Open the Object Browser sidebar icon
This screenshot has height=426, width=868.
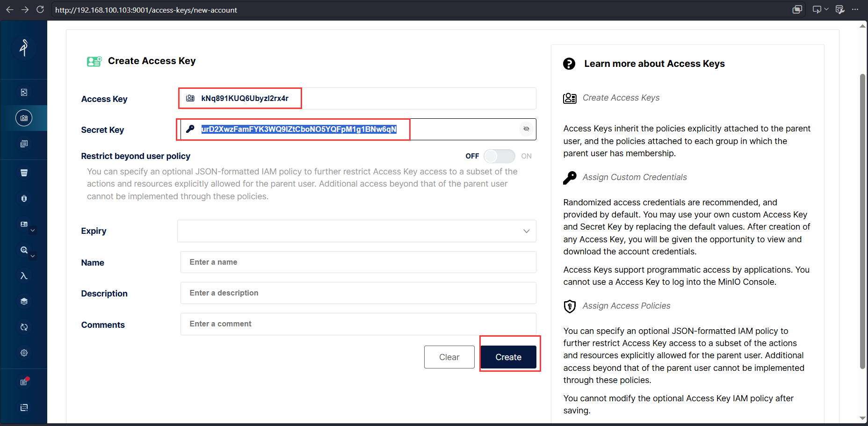24,93
